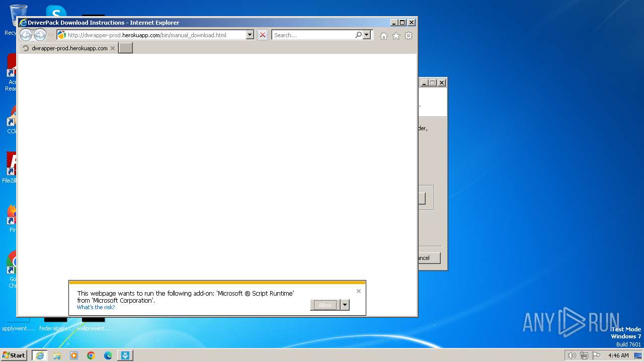Open Microsoft Edge from the taskbar
644x362 pixels.
coord(108,355)
